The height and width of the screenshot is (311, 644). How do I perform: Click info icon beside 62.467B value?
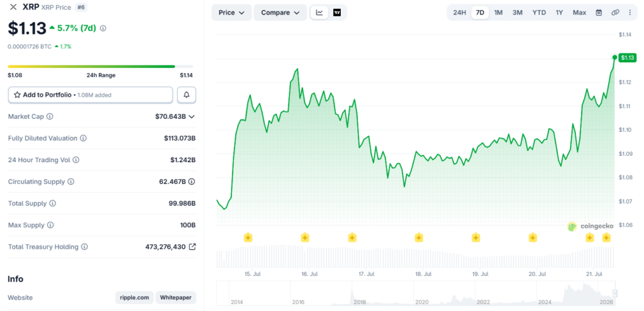coord(192,182)
